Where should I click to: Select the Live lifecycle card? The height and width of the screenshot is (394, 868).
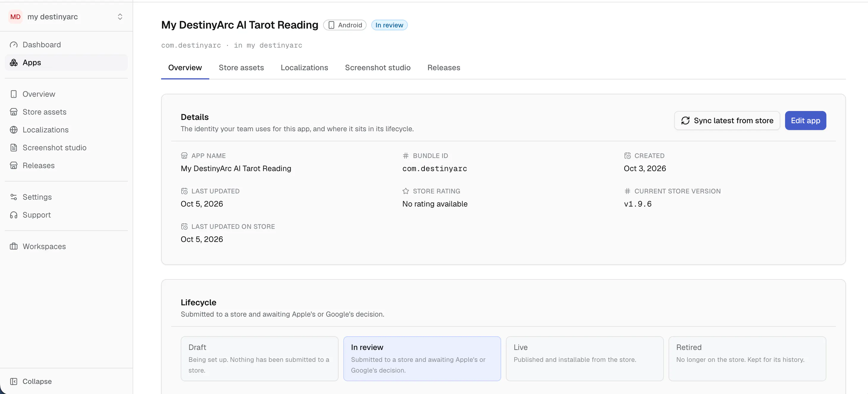585,359
